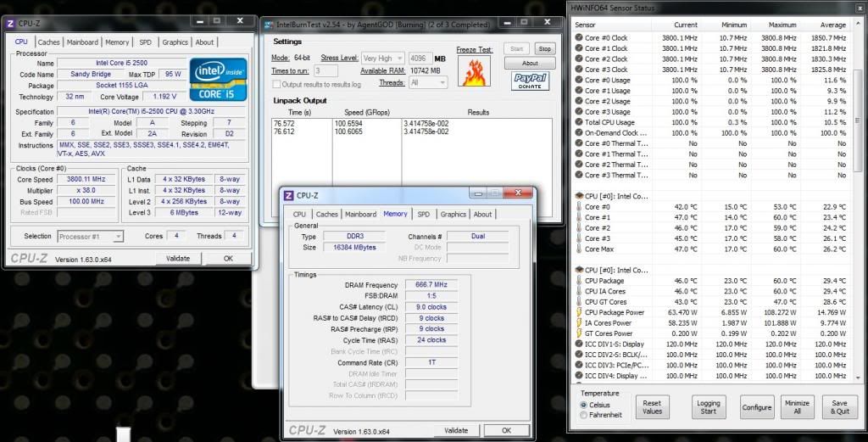The image size is (868, 442).
Task: Click the Core #0 thermometer icon
Action: pos(579,207)
